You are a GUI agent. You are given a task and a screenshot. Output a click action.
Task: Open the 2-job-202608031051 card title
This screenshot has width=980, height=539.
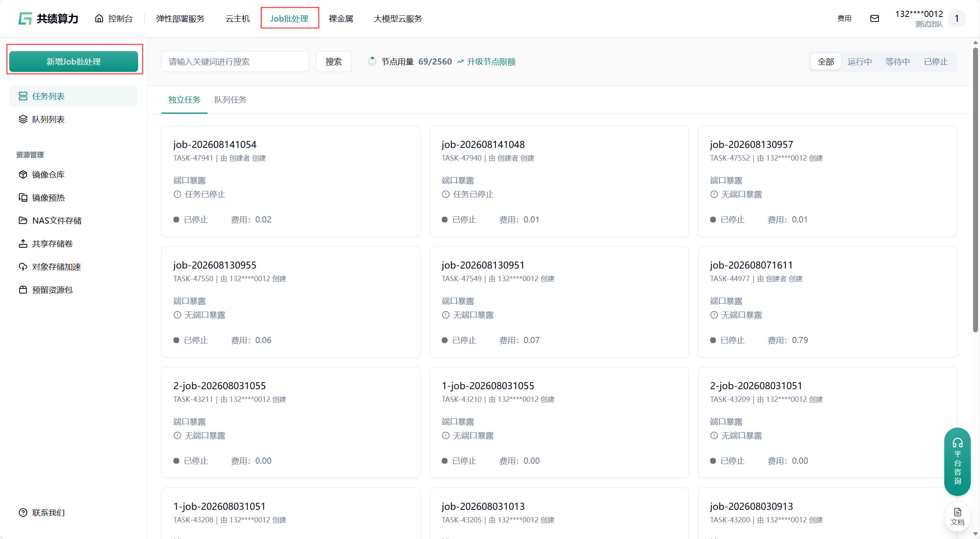tap(756, 386)
